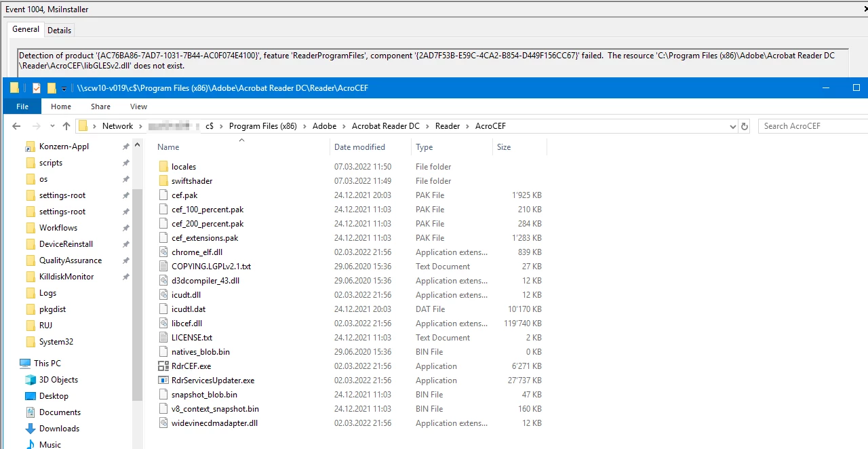
Task: Select the icudtl.dat file name
Action: 189,309
